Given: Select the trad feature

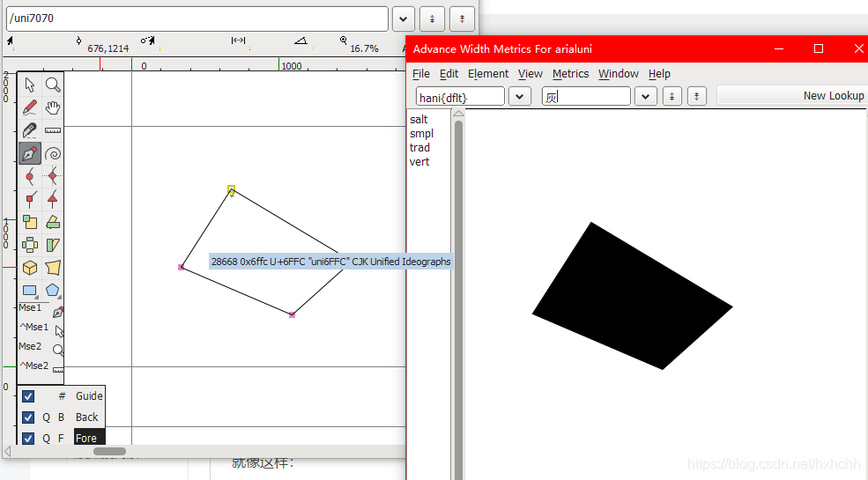Looking at the screenshot, I should coord(419,148).
